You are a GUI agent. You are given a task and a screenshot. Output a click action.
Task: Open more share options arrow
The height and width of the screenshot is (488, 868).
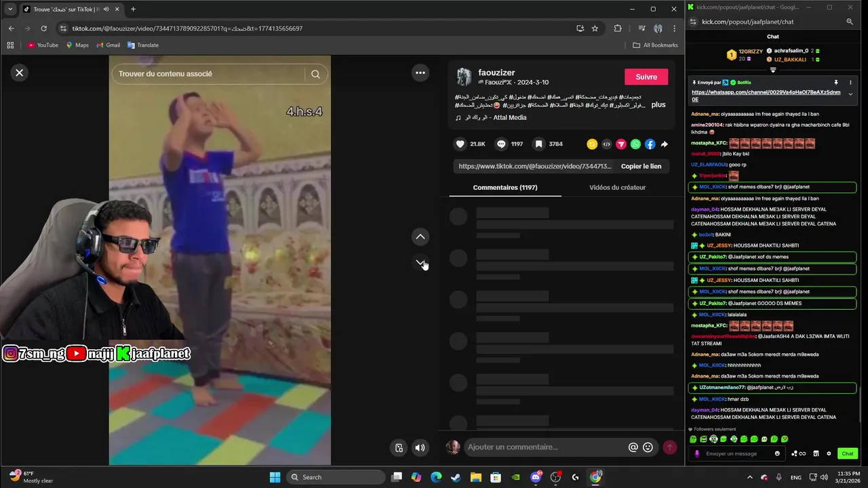click(x=664, y=144)
